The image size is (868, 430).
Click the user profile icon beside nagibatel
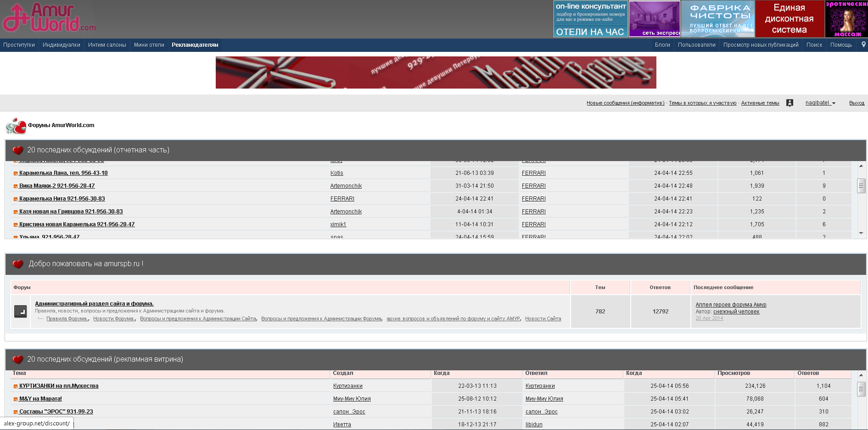coord(790,103)
